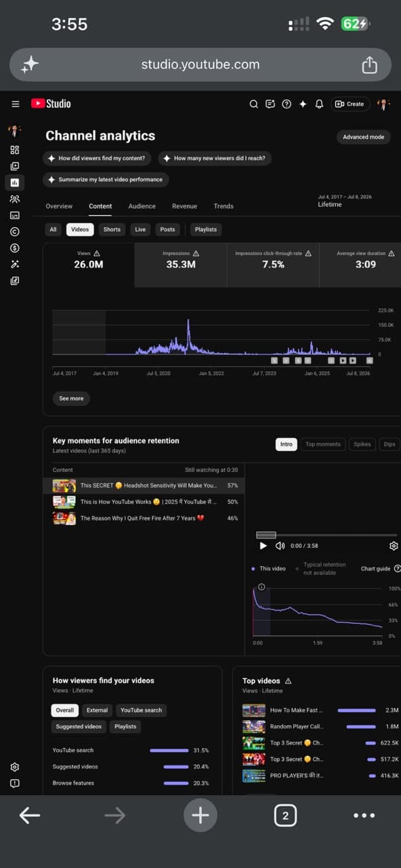Click the video player progress bar

pyautogui.click(x=326, y=535)
